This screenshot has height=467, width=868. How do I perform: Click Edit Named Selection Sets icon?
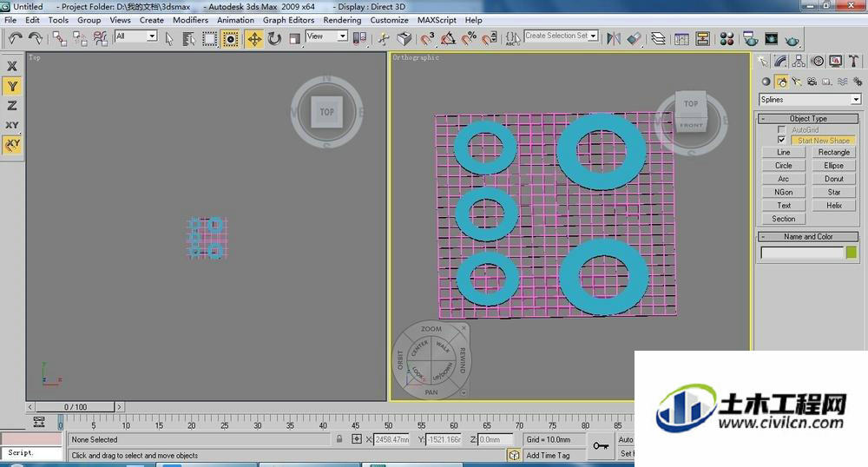coord(513,38)
